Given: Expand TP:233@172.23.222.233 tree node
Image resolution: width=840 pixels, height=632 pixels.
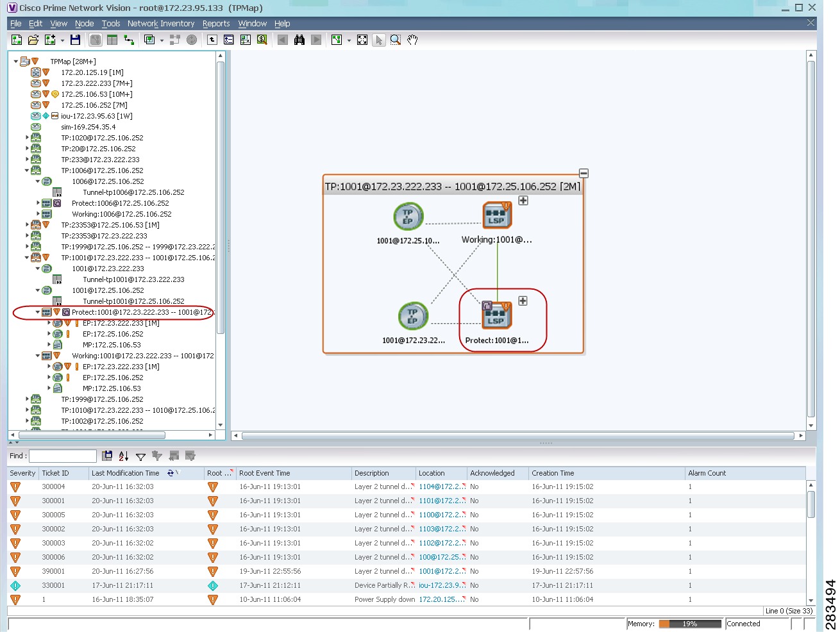Looking at the screenshot, I should point(27,160).
